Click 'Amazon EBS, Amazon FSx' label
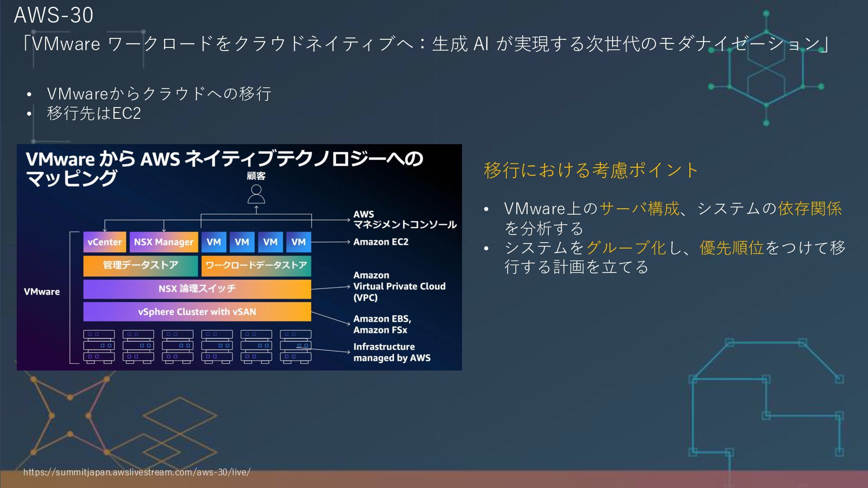The width and height of the screenshot is (868, 488). tap(382, 324)
